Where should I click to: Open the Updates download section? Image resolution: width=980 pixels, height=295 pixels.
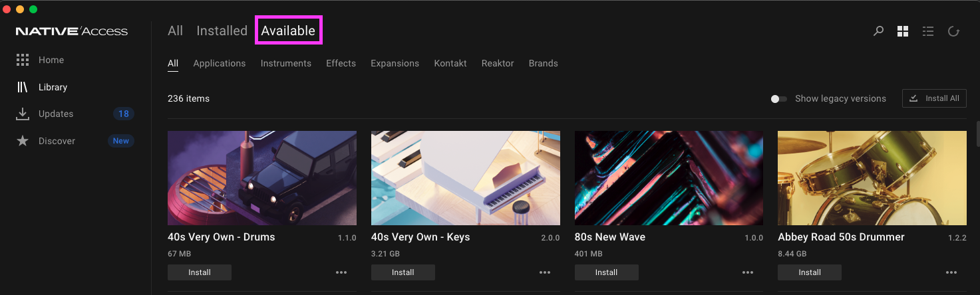pyautogui.click(x=56, y=114)
